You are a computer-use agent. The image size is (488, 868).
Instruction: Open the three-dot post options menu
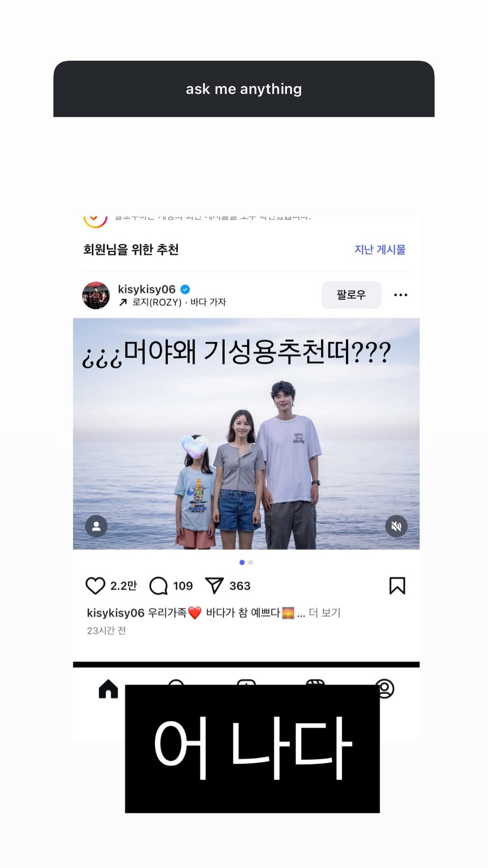tap(400, 295)
